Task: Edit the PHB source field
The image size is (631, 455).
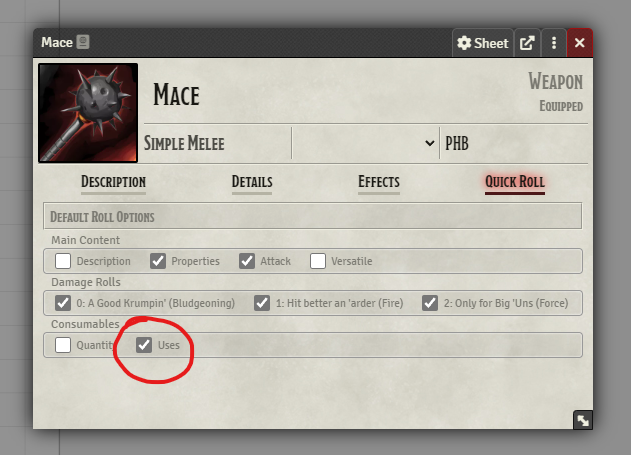Action: click(515, 143)
